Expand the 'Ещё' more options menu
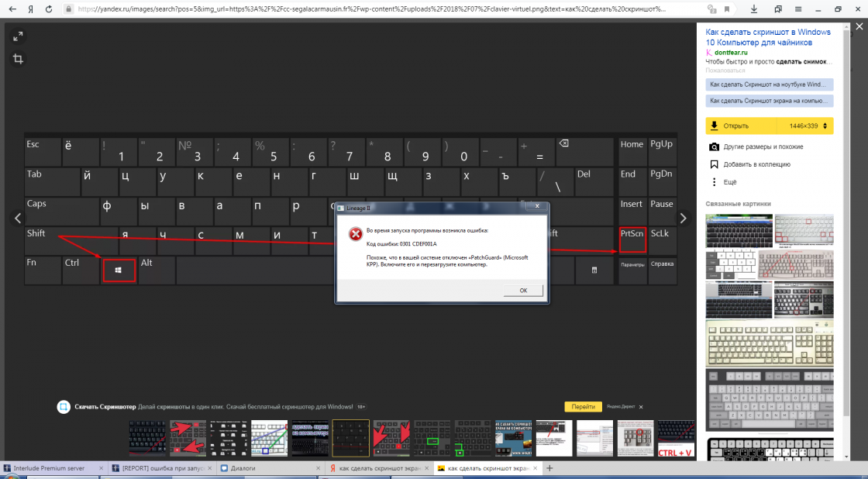This screenshot has height=479, width=868. click(x=729, y=182)
